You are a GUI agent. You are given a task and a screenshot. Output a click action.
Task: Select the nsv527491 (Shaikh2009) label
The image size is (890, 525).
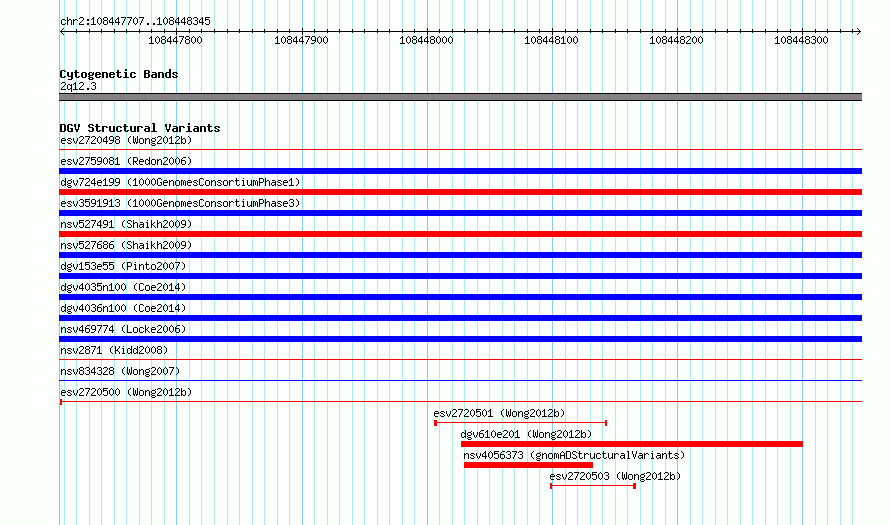(126, 224)
